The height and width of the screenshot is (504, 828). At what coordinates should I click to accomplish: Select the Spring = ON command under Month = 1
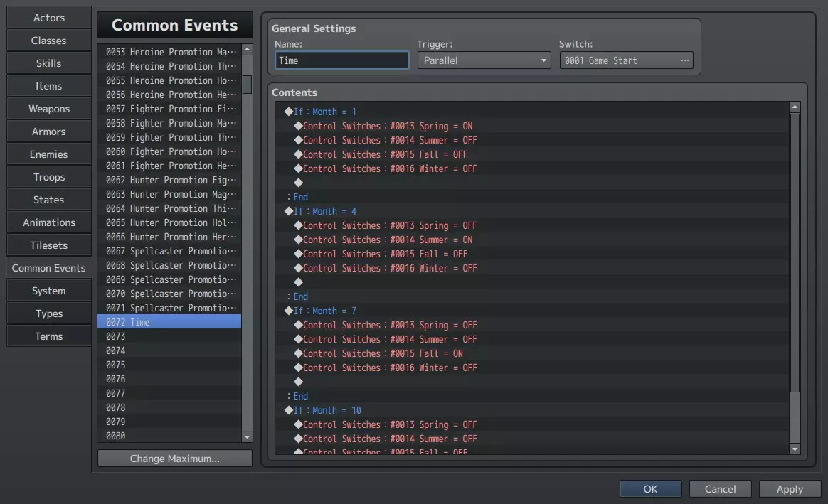tap(532, 126)
